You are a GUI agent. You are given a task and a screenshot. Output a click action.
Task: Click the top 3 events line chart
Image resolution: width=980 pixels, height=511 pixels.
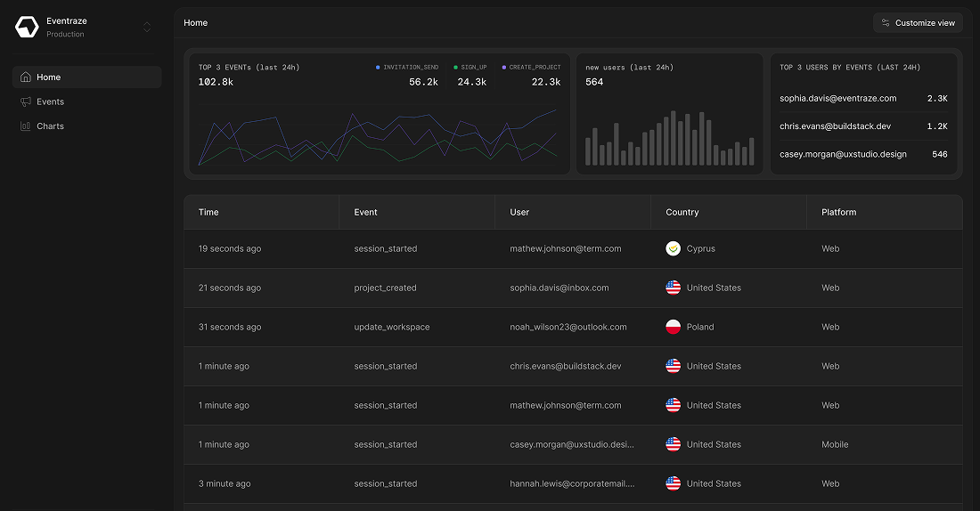point(378,137)
